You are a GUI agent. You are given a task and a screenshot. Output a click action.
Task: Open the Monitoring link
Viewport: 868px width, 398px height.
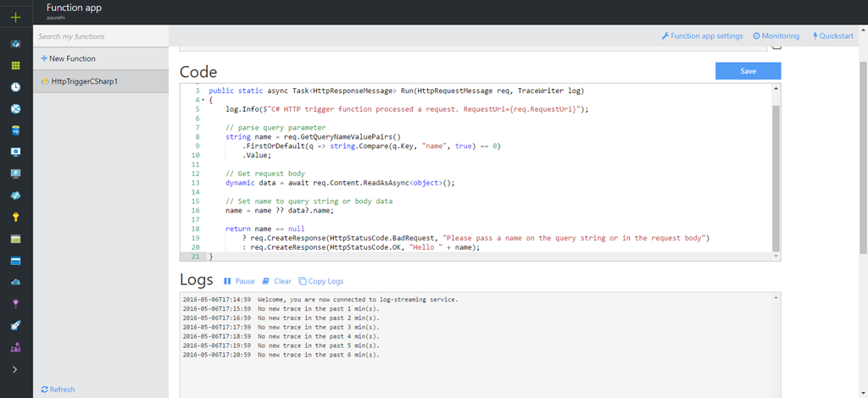point(776,36)
